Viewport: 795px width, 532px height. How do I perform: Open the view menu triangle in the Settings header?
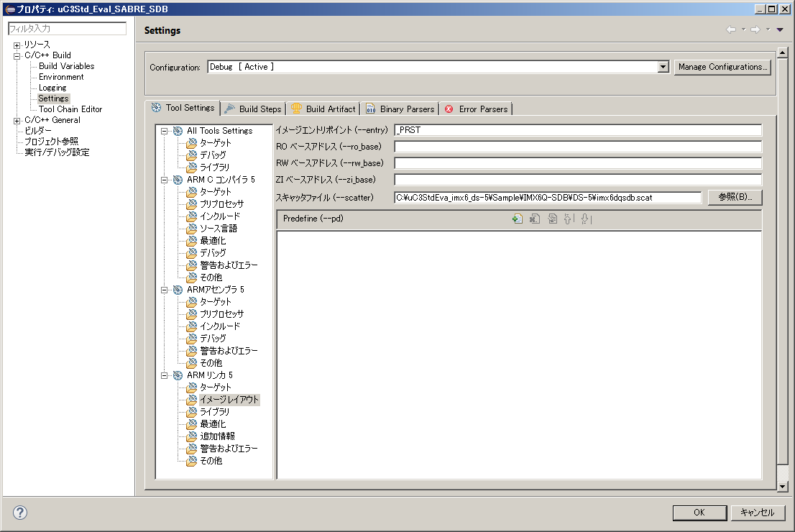click(780, 29)
